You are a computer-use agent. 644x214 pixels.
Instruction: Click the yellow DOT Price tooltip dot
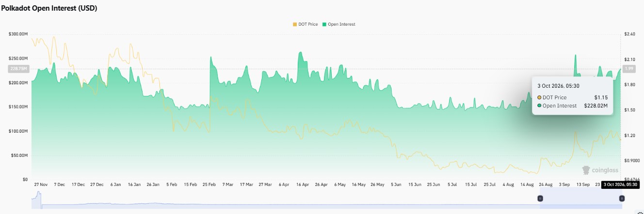click(539, 98)
